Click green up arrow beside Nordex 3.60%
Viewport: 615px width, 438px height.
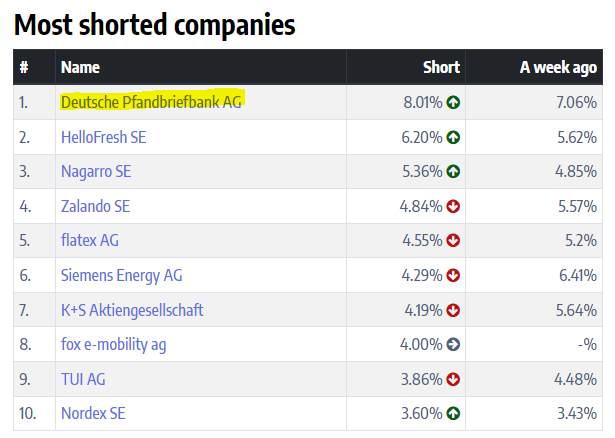(454, 413)
